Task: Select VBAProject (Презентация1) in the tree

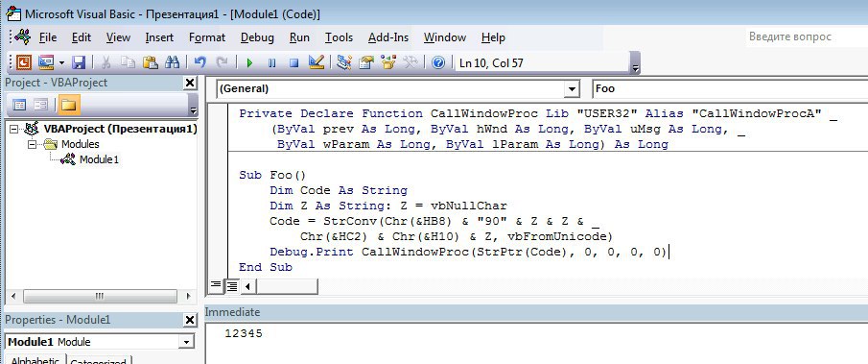Action: tap(120, 129)
